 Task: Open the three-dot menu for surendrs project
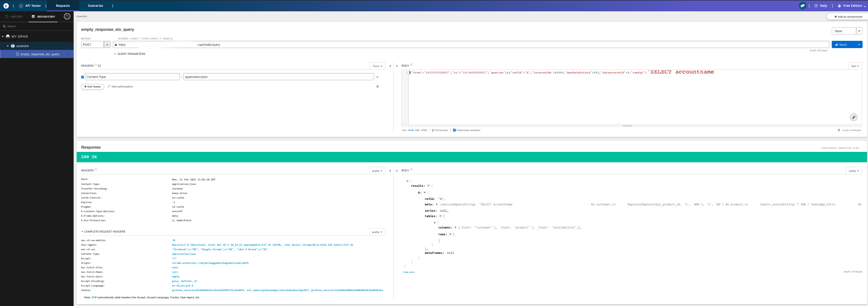point(68,46)
